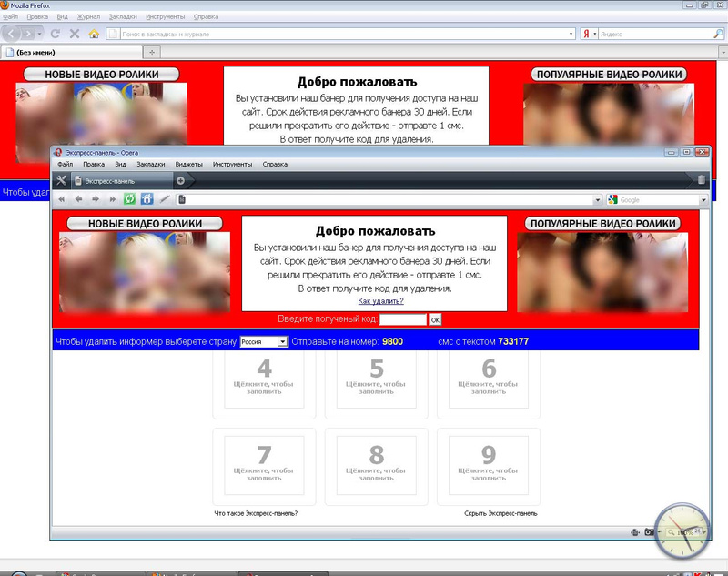Open Firefox Правка menu
Screen dimensions: 728x576
pyautogui.click(x=37, y=16)
